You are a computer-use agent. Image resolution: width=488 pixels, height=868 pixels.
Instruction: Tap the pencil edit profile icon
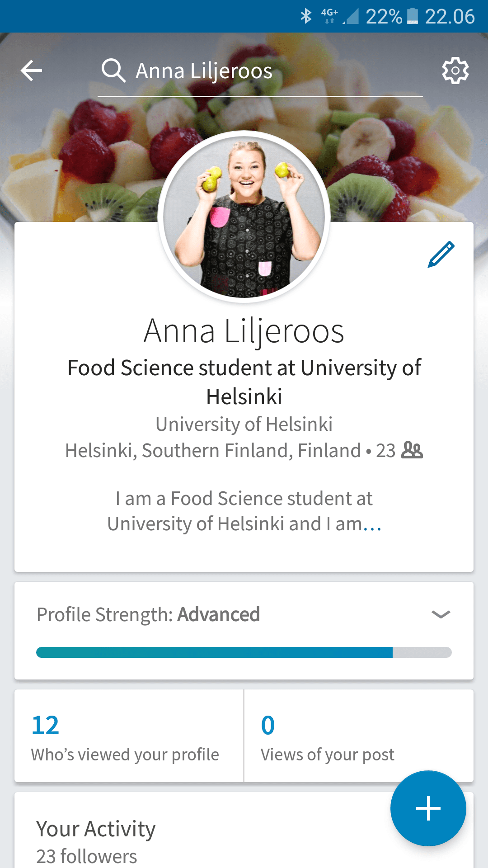point(441,254)
